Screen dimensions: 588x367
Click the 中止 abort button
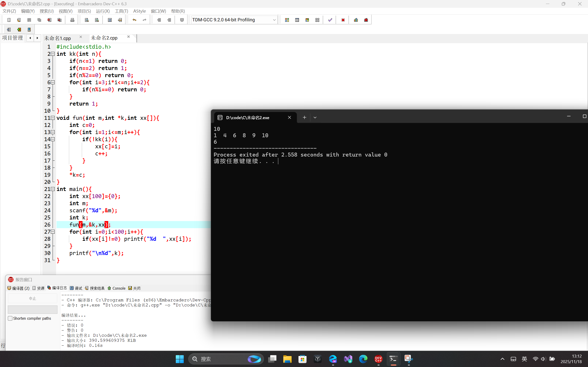[x=33, y=298]
